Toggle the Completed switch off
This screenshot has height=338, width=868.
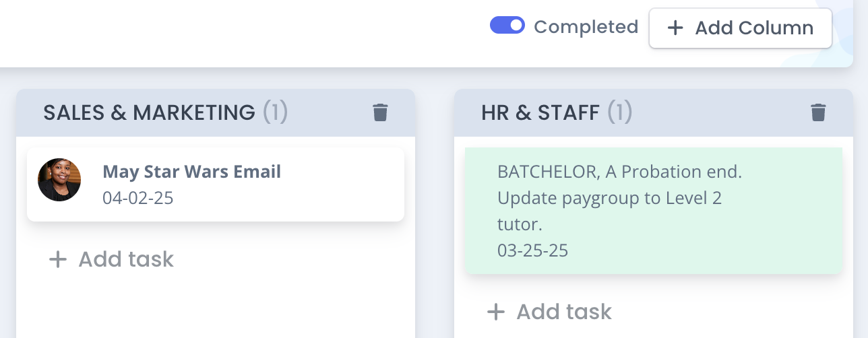click(507, 26)
